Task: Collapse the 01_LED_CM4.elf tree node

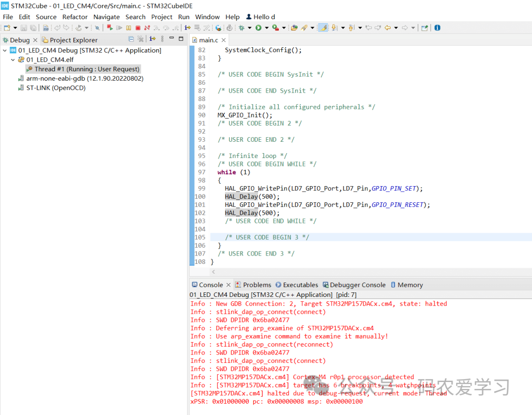Action: pos(13,60)
